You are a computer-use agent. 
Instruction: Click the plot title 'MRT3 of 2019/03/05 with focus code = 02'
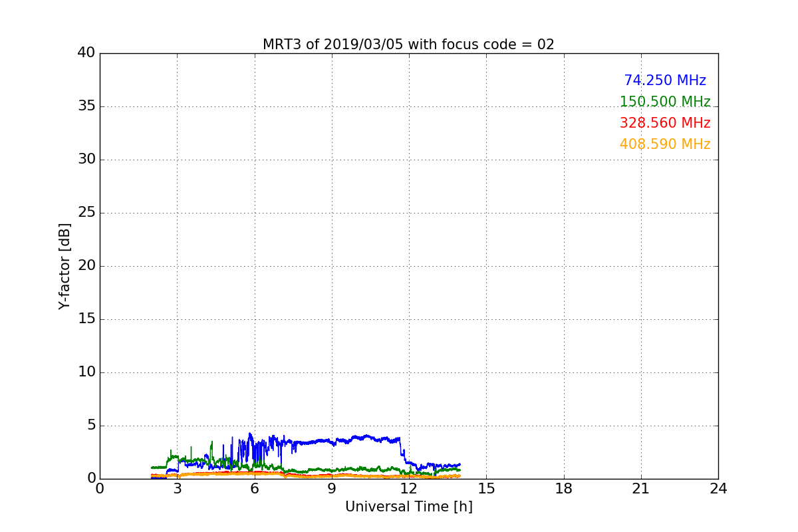tap(408, 45)
